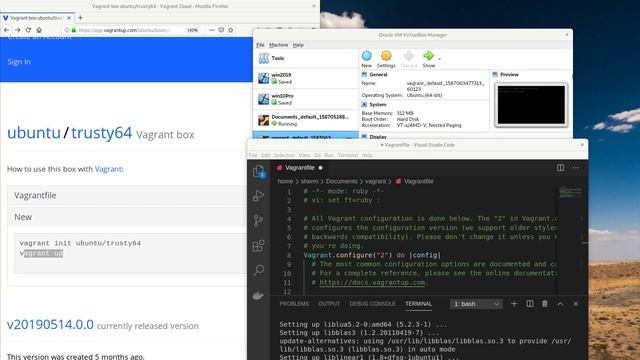
Task: Kill terminal with trash icon
Action: tap(545, 304)
